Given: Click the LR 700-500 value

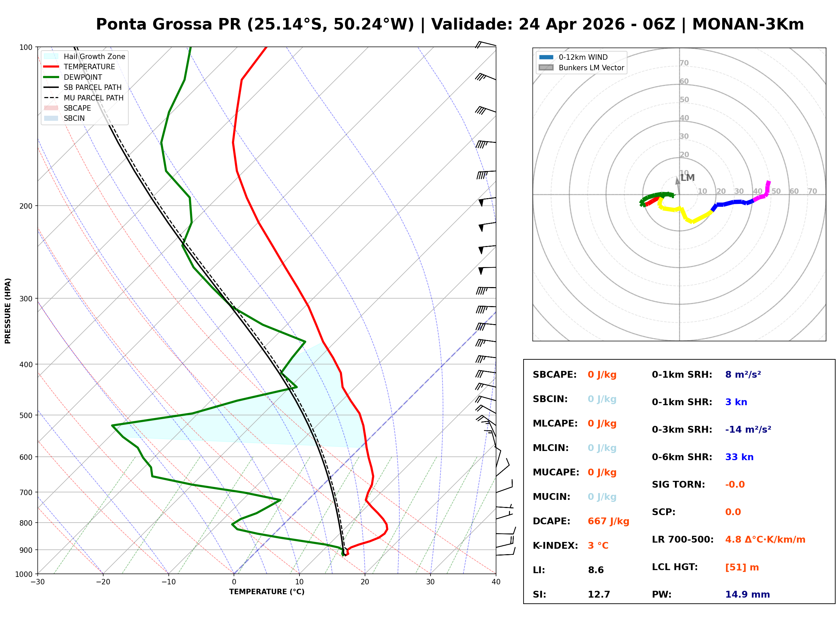Looking at the screenshot, I should [766, 540].
